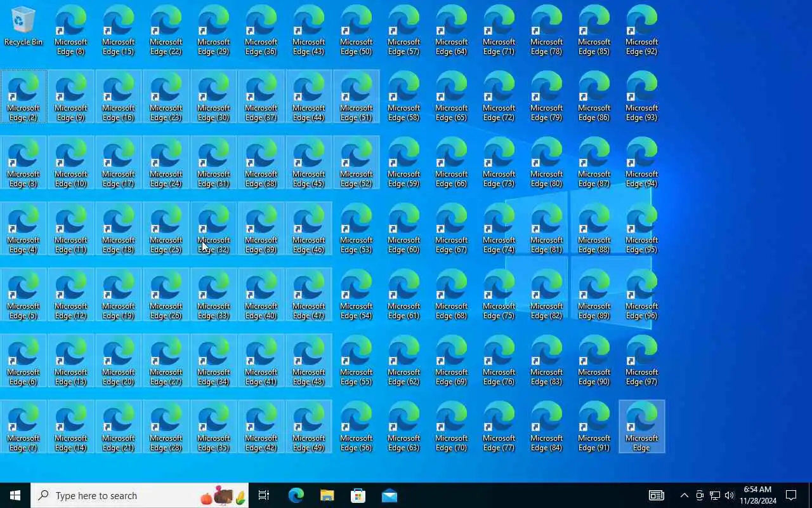Click the Microsoft Edge (11) shortcut
This screenshot has width=812, height=508.
point(71,229)
